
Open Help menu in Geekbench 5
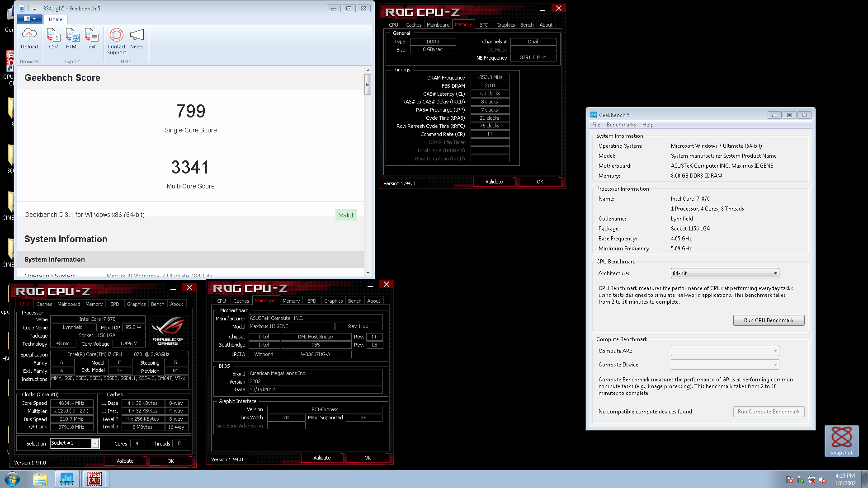tap(648, 125)
